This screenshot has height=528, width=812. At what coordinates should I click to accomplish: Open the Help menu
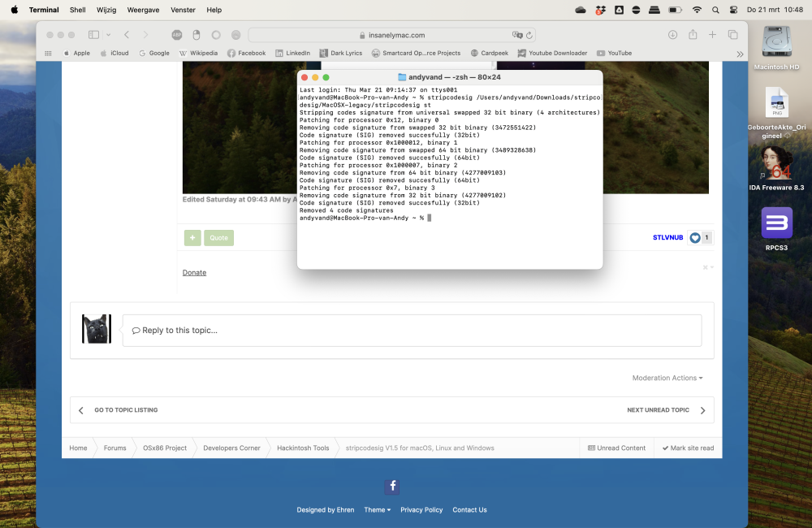point(214,10)
